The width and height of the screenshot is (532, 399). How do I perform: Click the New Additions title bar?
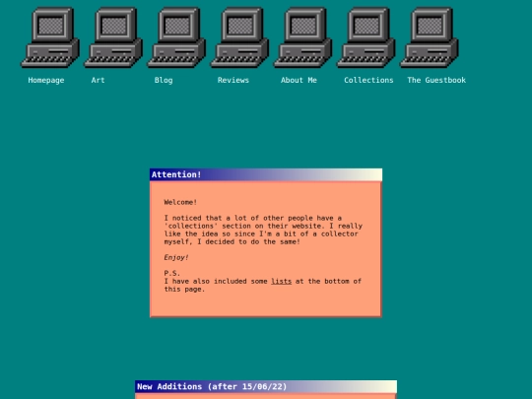click(x=266, y=387)
